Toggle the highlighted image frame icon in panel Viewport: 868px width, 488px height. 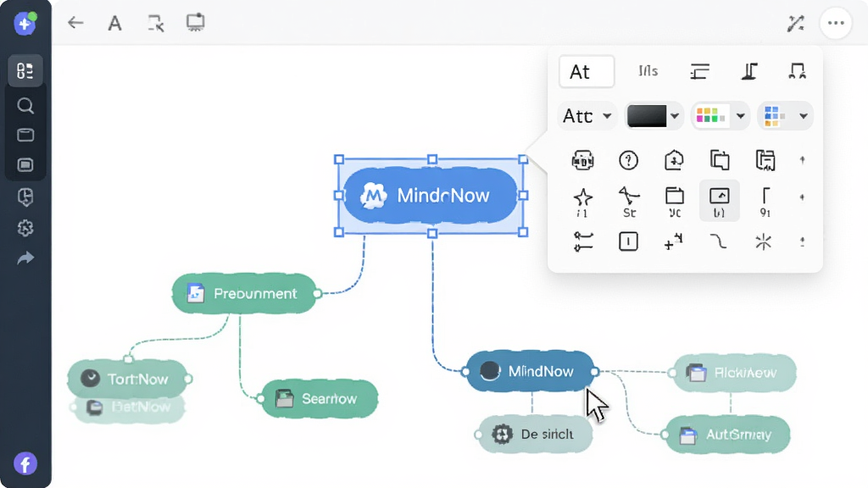pos(719,200)
